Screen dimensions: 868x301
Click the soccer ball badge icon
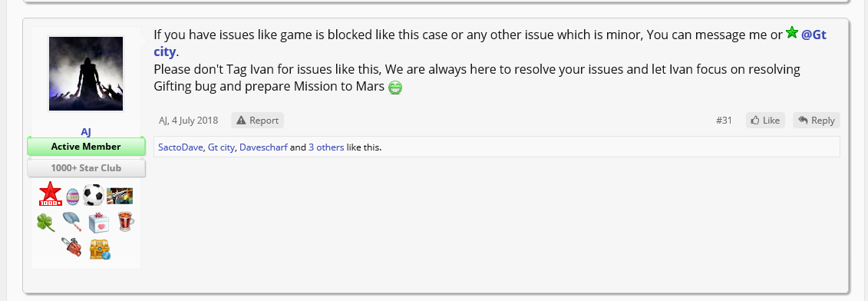click(x=93, y=195)
